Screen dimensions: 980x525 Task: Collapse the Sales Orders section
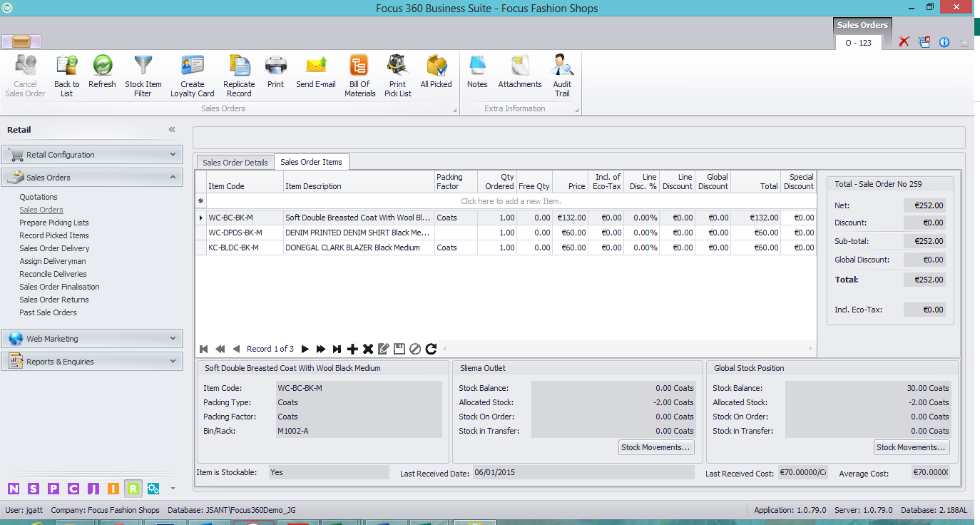pos(92,178)
